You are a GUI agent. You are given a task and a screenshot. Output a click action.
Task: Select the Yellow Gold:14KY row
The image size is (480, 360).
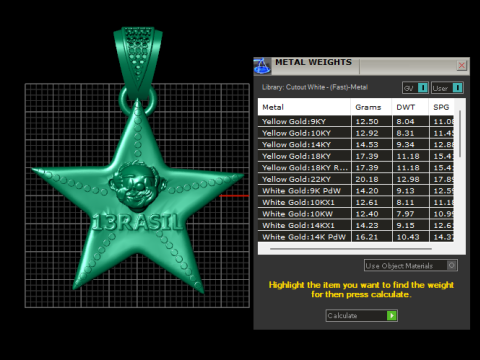click(x=356, y=144)
